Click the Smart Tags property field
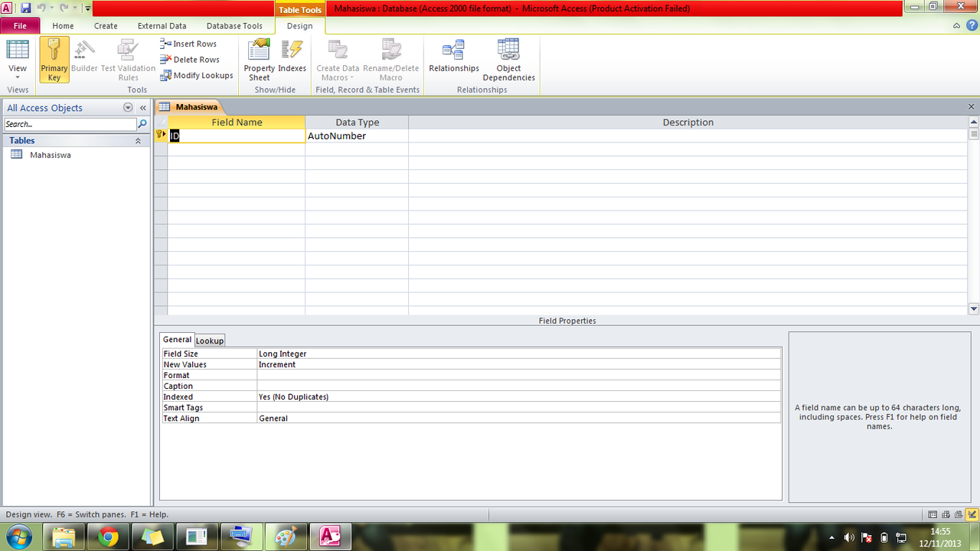 coord(519,407)
